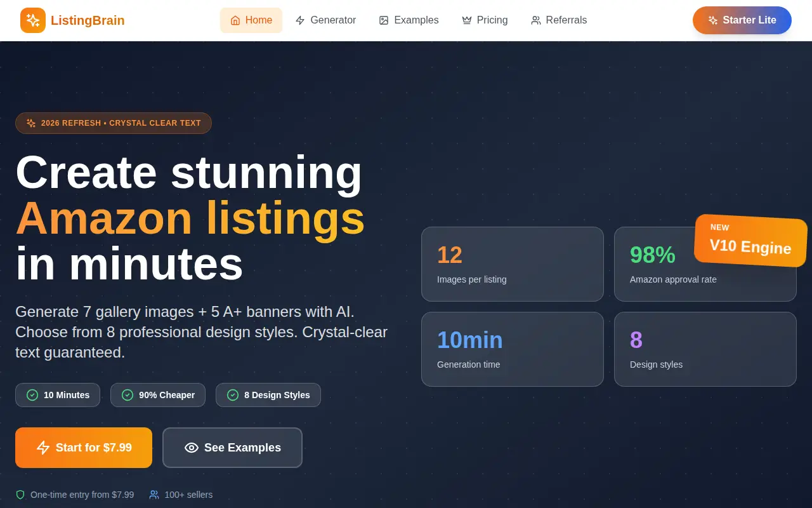Click the people icon beside Referrals
This screenshot has height=508, width=812.
pyautogui.click(x=536, y=20)
